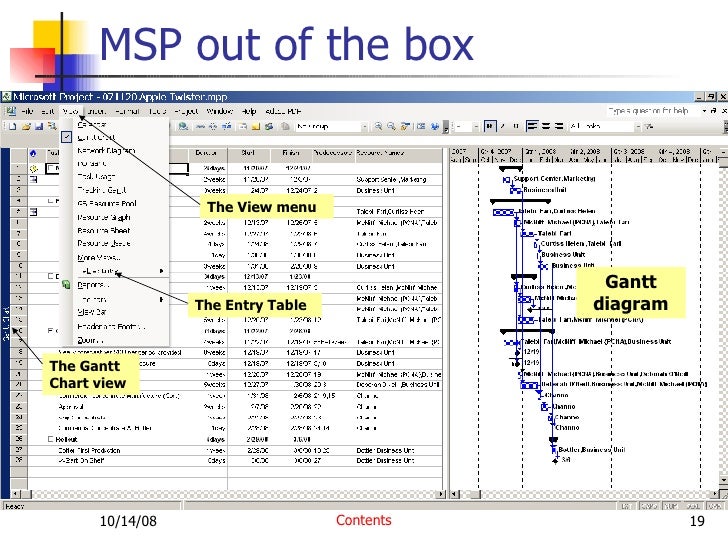Click the Italic formatting button

[503, 126]
